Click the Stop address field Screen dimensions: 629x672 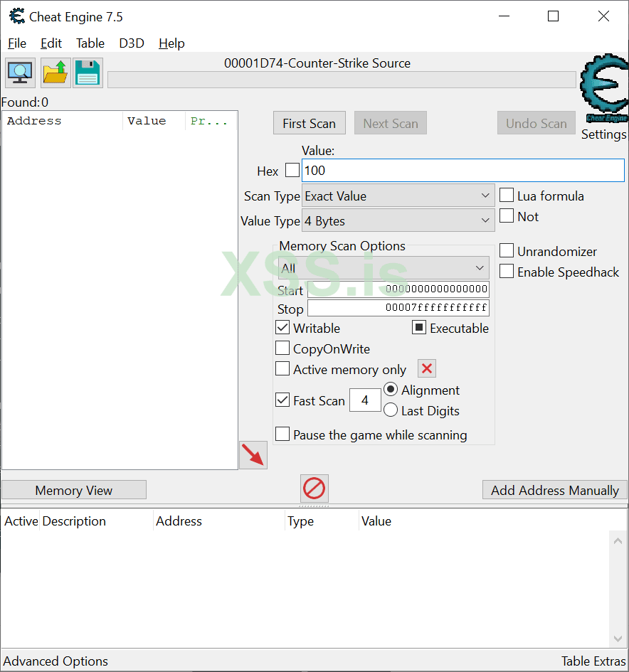click(x=398, y=308)
